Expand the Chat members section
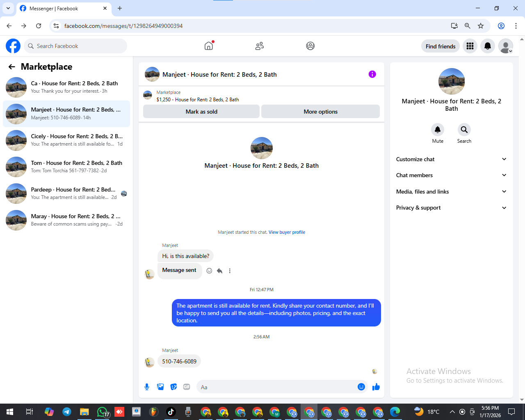Image resolution: width=525 pixels, height=420 pixels. click(451, 175)
